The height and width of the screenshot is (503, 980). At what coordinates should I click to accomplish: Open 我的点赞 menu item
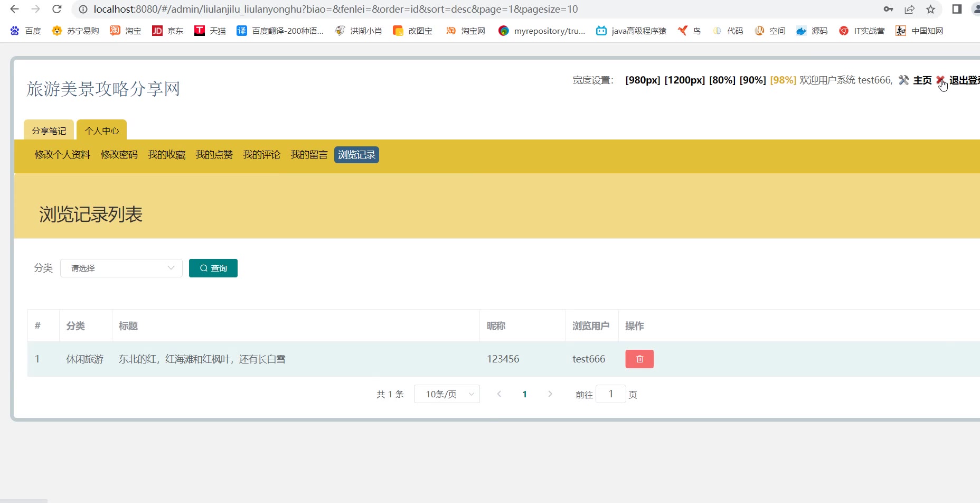214,155
